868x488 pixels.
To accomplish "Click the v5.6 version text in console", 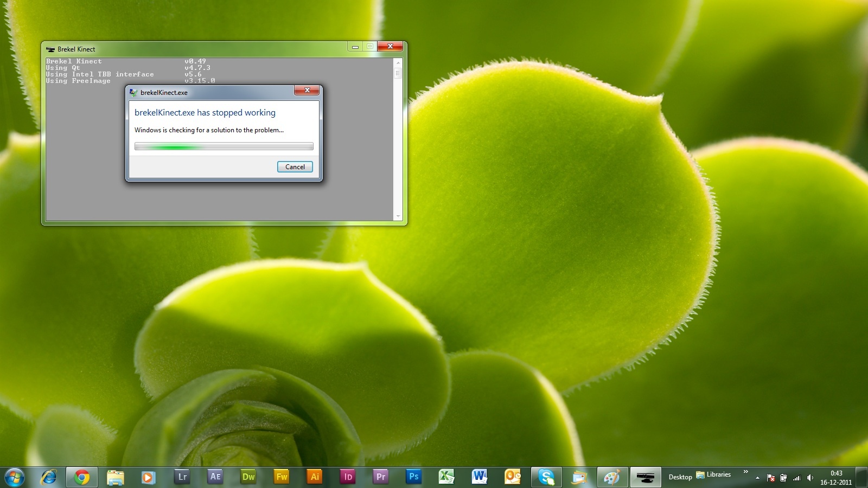I will pyautogui.click(x=193, y=74).
